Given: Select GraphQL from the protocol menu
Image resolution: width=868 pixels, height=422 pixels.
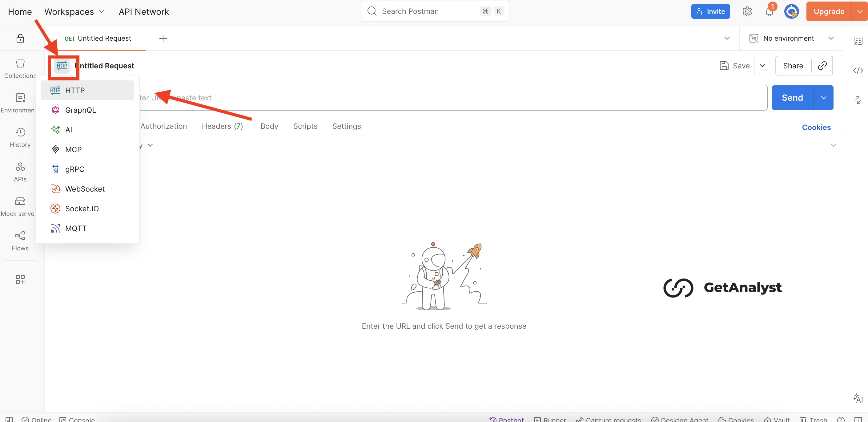Looking at the screenshot, I should click(80, 110).
